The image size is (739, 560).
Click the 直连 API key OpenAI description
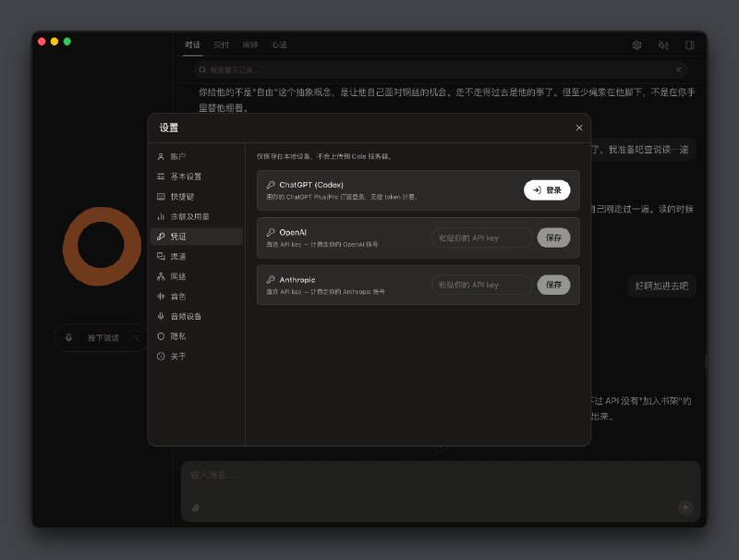click(x=321, y=244)
